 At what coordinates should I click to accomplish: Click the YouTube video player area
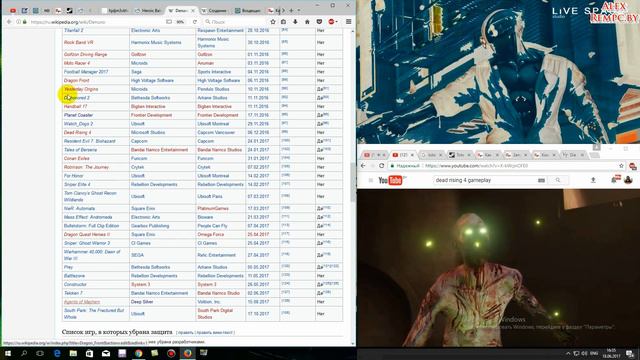coord(498,268)
